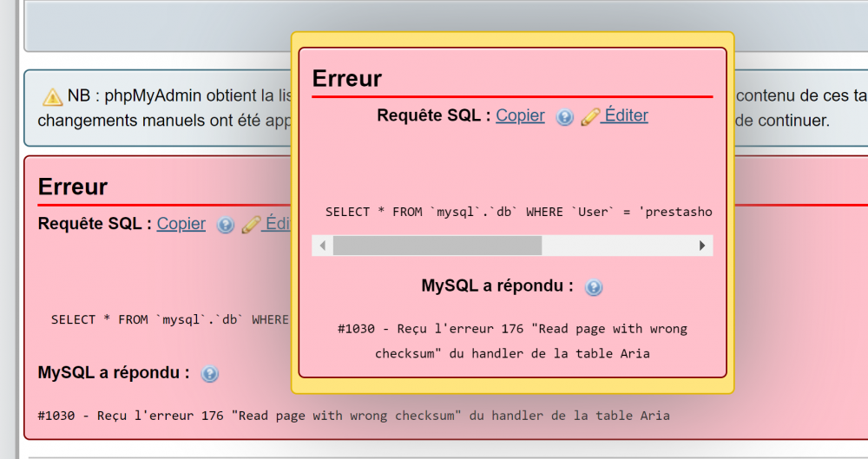
Task: Open help icon beside background MySQL a répondu
Action: [210, 374]
